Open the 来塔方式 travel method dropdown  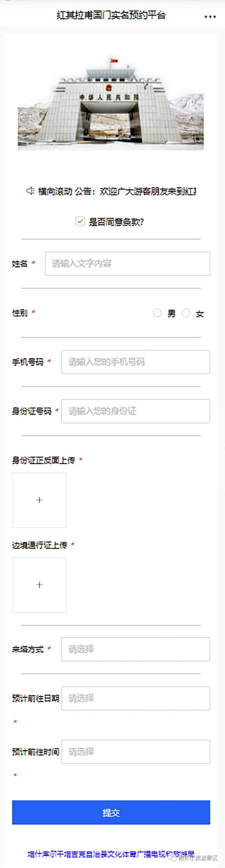(x=135, y=649)
